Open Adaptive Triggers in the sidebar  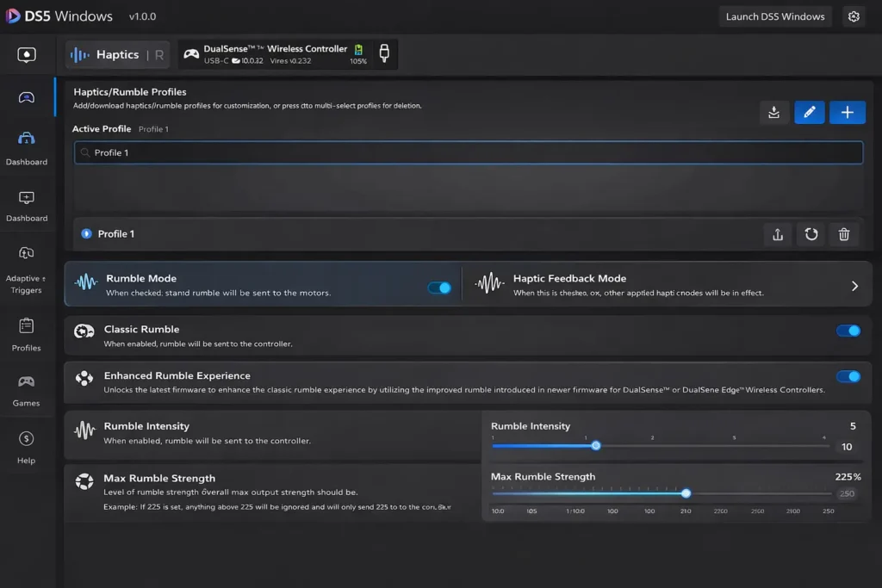27,269
